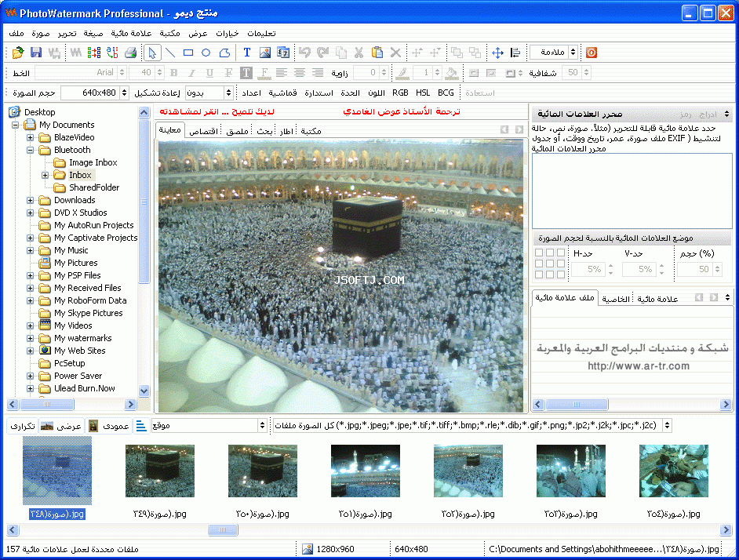
Task: Click the redo arrow icon
Action: 323,53
